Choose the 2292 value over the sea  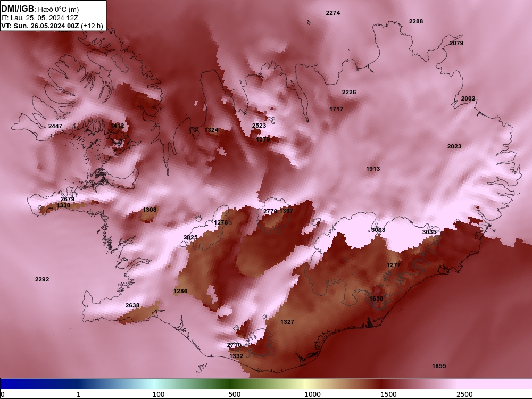pyautogui.click(x=42, y=280)
